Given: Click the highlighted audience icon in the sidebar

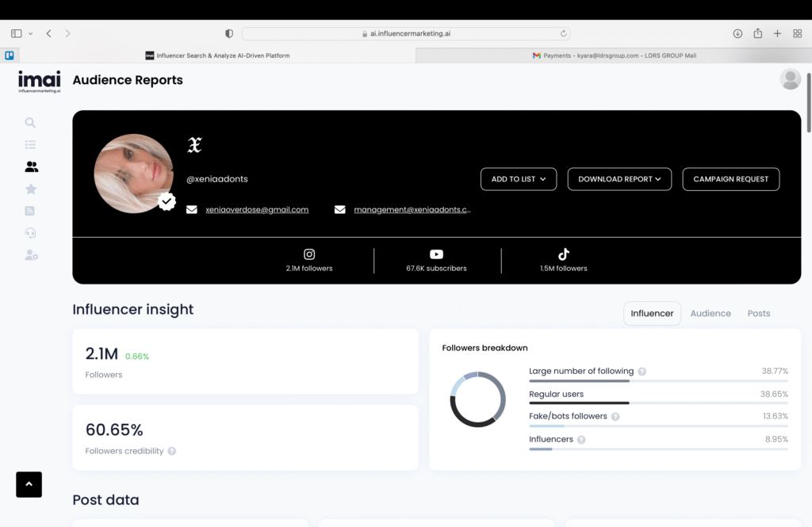Looking at the screenshot, I should [30, 166].
